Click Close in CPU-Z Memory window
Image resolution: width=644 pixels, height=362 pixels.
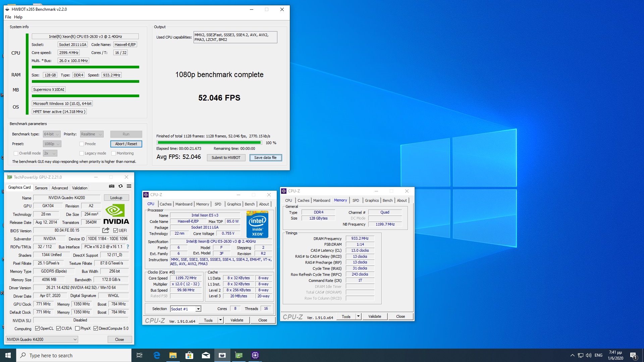pyautogui.click(x=400, y=316)
